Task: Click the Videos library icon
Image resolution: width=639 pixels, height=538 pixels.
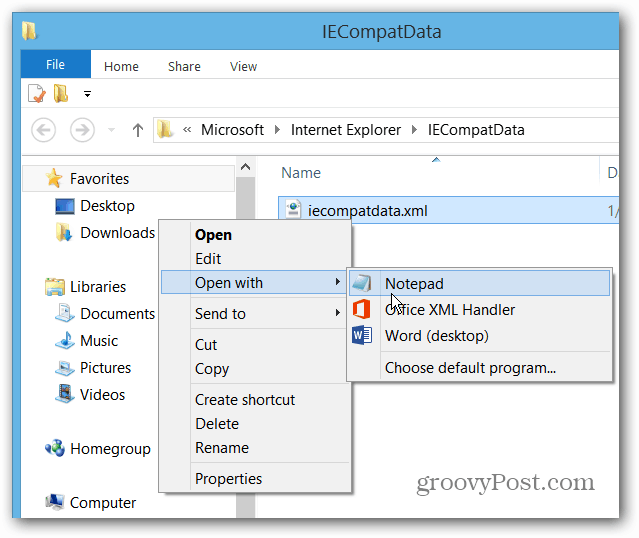Action: click(65, 394)
